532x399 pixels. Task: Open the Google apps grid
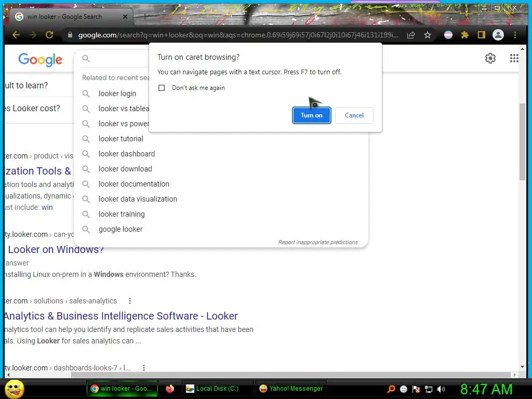514,58
